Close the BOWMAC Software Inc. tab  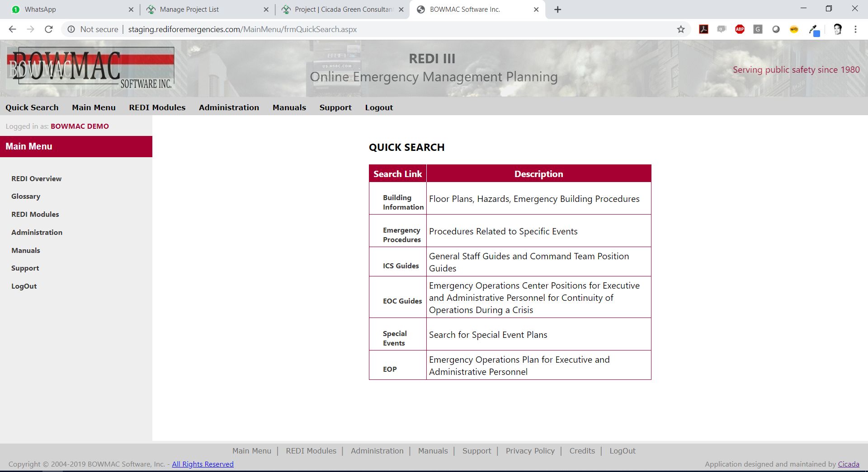[536, 9]
